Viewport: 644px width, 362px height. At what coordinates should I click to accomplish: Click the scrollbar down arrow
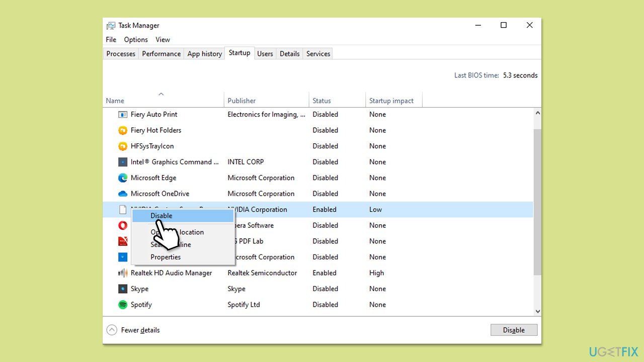pos(537,312)
